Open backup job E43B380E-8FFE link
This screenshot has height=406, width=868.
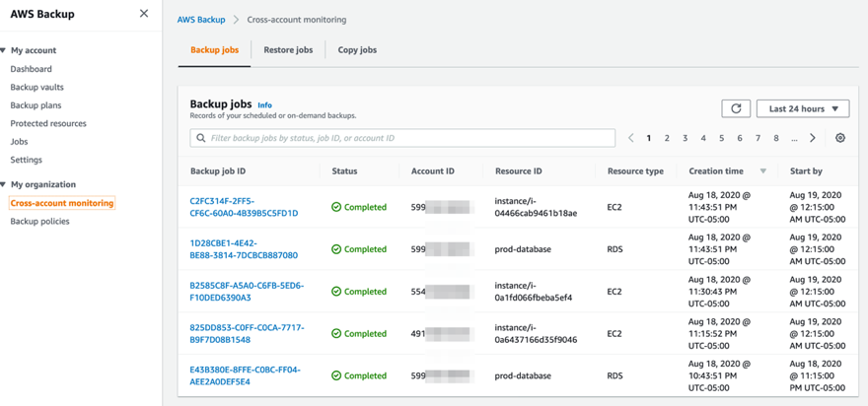(x=246, y=375)
